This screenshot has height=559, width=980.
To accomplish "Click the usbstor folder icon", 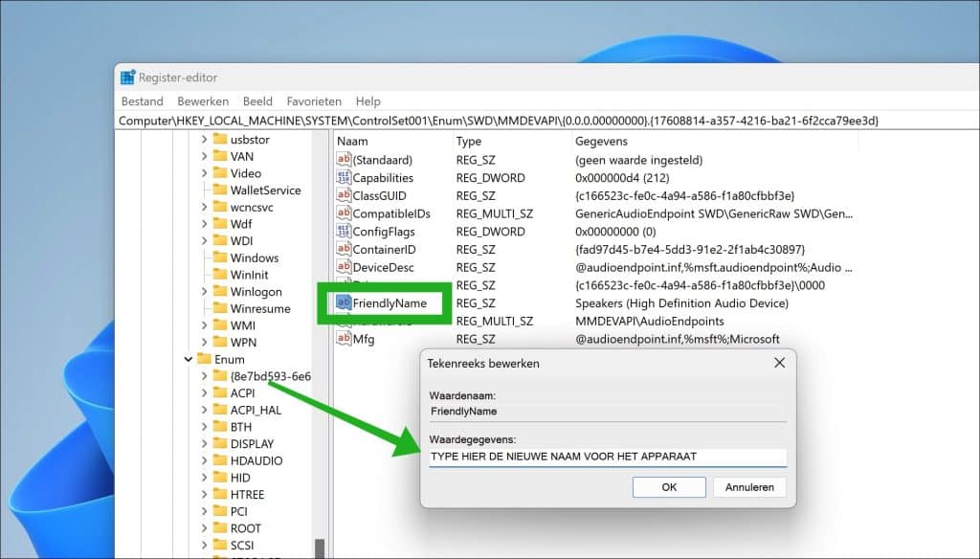I will pos(220,139).
